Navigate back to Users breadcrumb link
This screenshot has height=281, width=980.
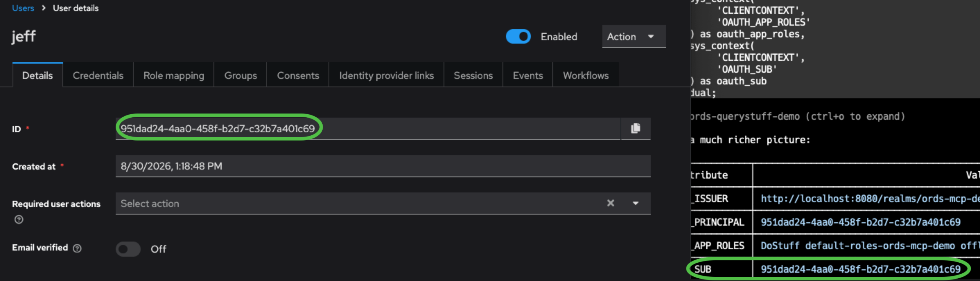tap(23, 8)
